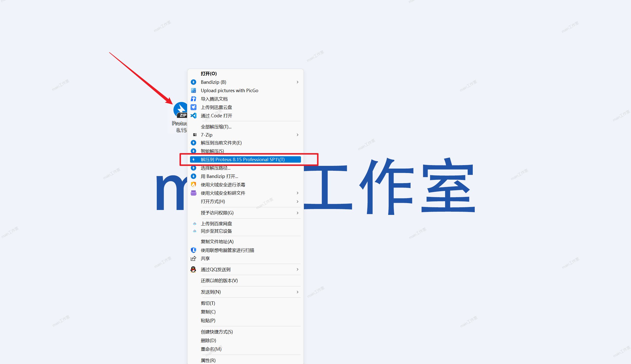Viewport: 631px width, 364px height.
Task: Choose 通过 Code 打开
Action: [245, 116]
